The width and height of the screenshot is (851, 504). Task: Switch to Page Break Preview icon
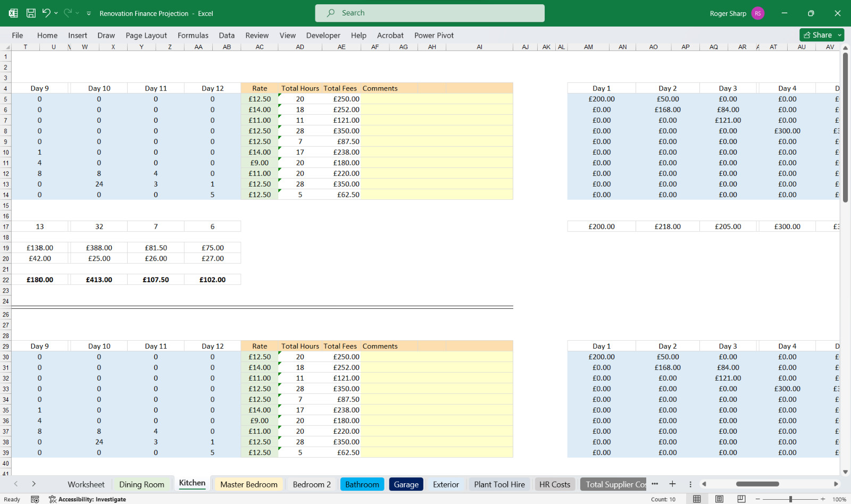click(x=741, y=499)
